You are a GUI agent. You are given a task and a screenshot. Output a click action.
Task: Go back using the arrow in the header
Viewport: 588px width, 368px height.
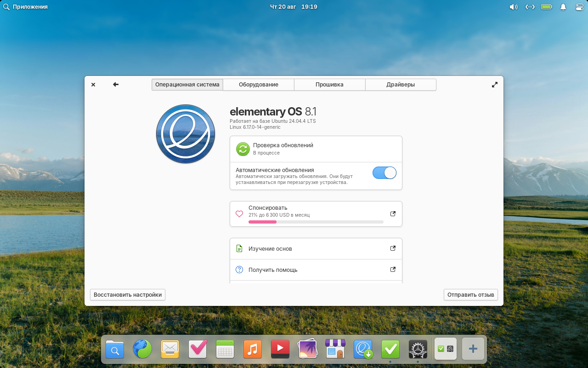[116, 85]
